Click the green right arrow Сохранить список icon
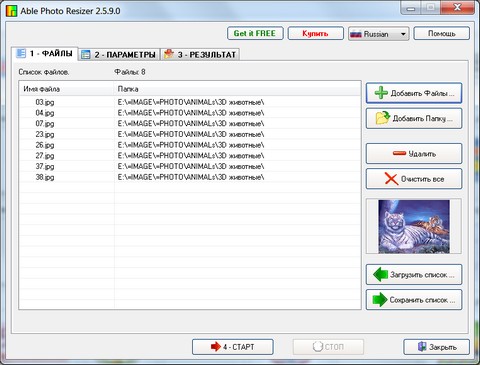Image resolution: width=480 pixels, height=365 pixels. 380,299
